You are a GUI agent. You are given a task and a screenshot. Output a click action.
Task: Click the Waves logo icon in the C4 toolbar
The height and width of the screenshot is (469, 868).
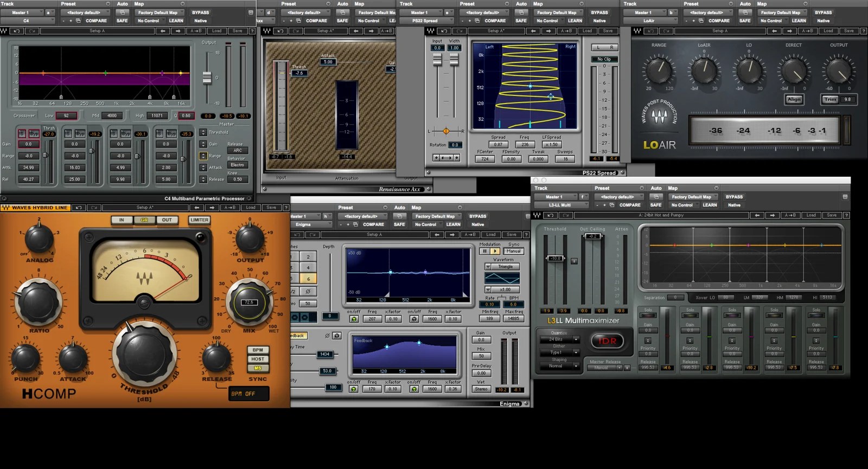coord(4,31)
